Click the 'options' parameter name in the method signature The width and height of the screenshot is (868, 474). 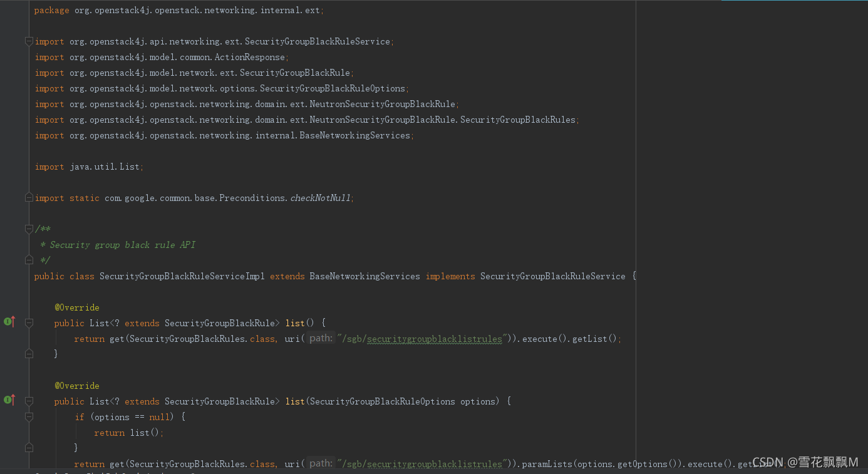(478, 401)
